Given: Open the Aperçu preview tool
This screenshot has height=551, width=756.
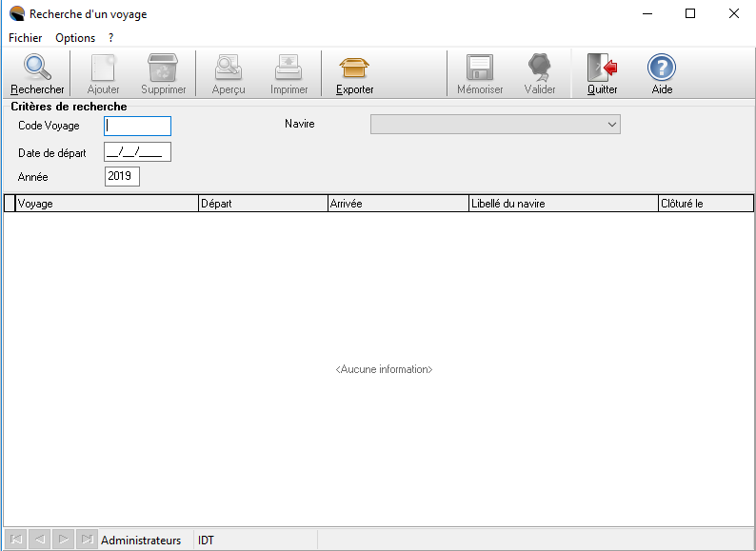Looking at the screenshot, I should click(229, 69).
